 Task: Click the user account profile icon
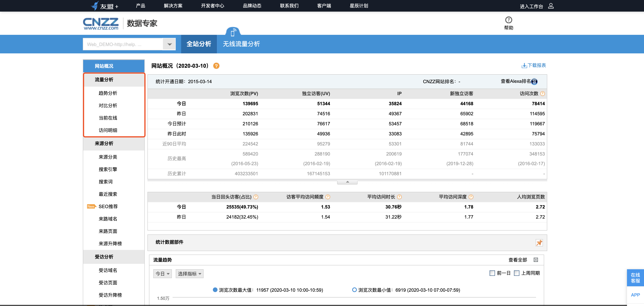pos(551,6)
